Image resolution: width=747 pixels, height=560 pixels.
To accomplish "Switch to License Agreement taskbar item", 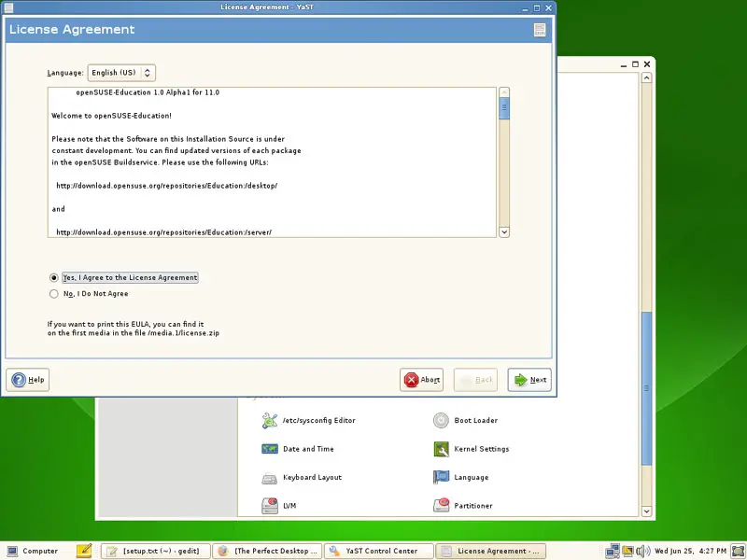I will [491, 551].
